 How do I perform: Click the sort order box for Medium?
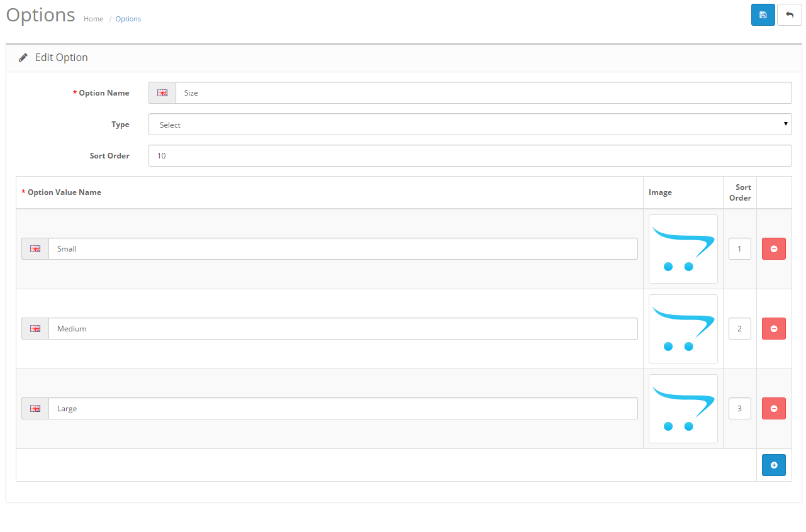tap(739, 328)
